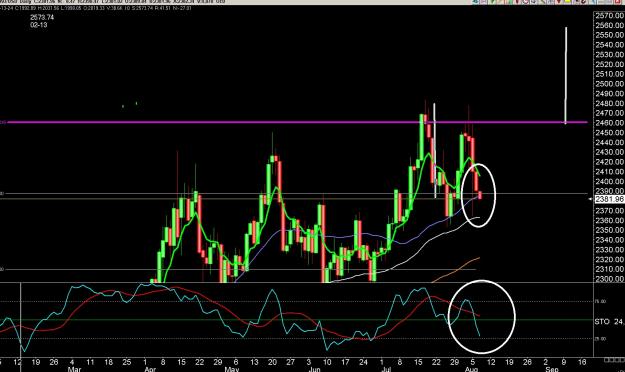
Task: Click date label 20 on time axis
Action: (x=272, y=362)
